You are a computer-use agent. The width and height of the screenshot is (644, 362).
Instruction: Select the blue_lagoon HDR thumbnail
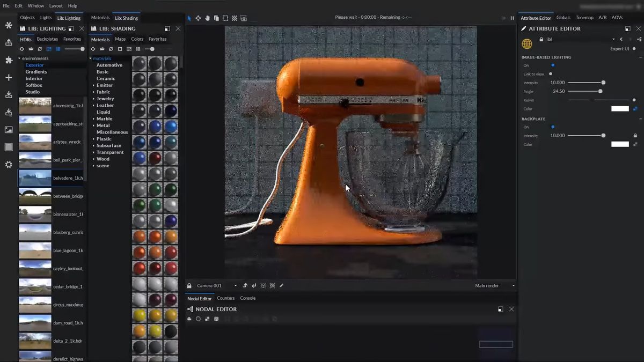(x=35, y=250)
